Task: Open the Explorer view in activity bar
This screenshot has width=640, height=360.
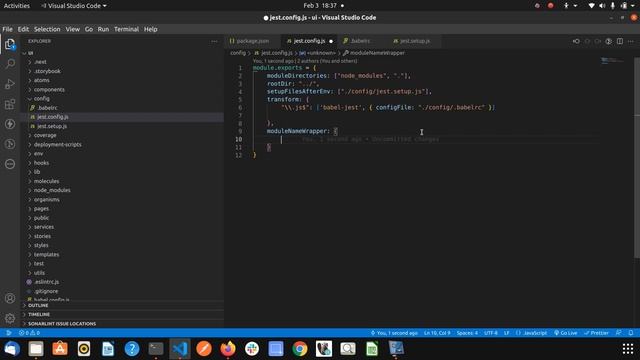Action: pyautogui.click(x=10, y=44)
